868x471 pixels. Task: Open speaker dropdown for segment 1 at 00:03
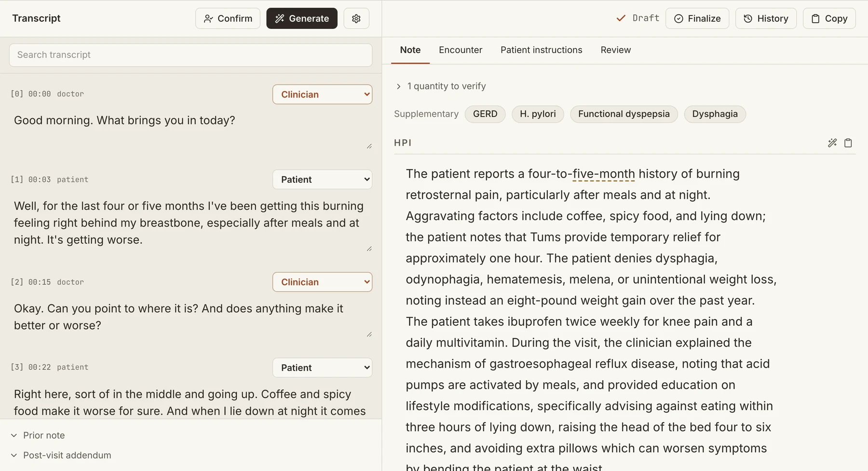pyautogui.click(x=322, y=180)
